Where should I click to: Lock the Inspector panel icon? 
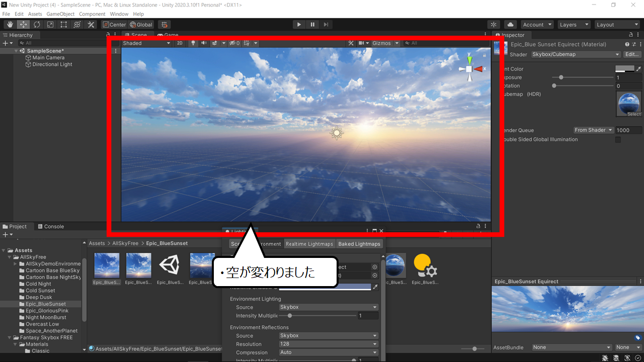pos(631,35)
